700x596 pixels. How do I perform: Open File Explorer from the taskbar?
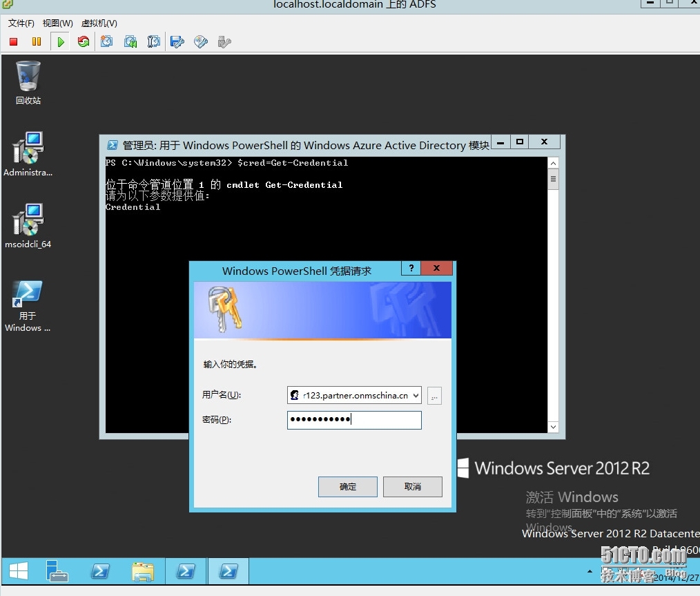point(143,571)
